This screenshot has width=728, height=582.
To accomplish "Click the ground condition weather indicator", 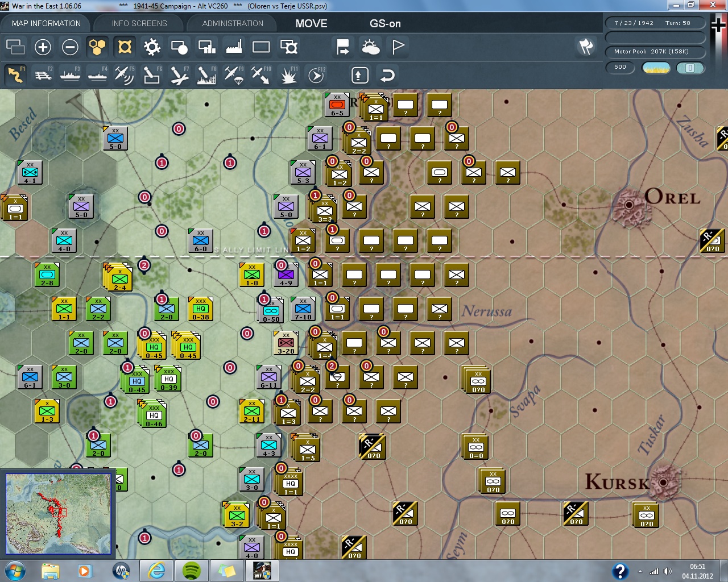I will point(656,68).
